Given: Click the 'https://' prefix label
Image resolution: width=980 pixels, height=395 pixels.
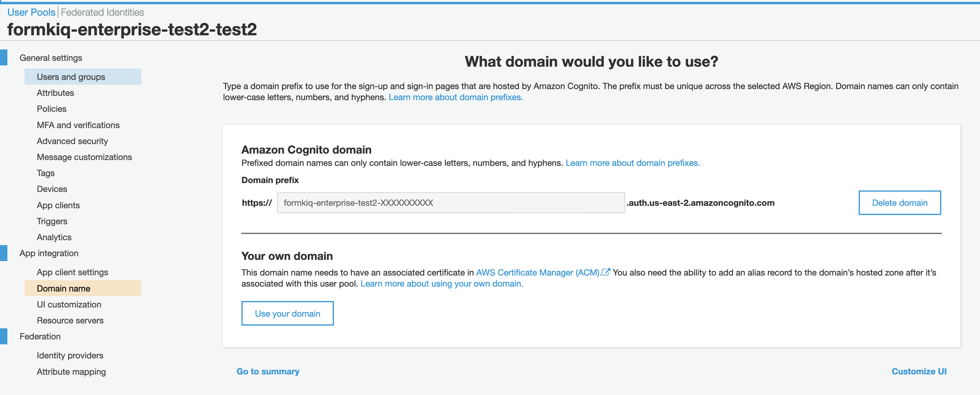Looking at the screenshot, I should 257,203.
